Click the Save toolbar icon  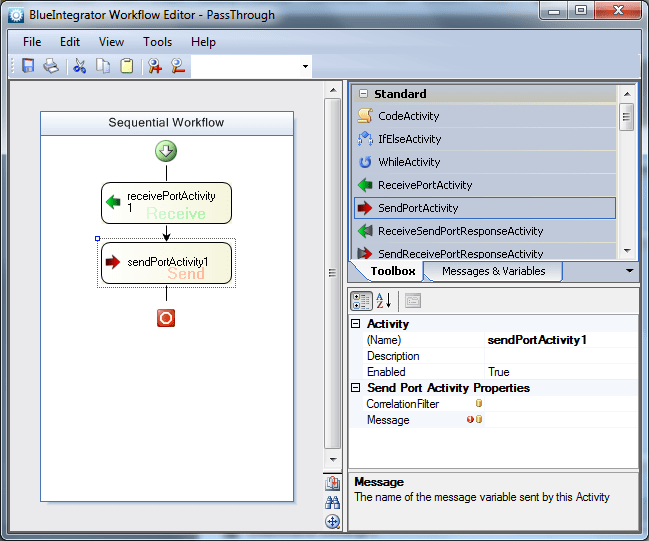coord(28,66)
